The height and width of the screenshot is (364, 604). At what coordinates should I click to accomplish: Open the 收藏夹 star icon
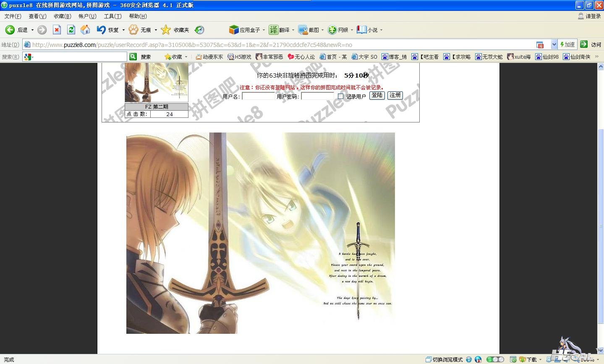click(166, 30)
